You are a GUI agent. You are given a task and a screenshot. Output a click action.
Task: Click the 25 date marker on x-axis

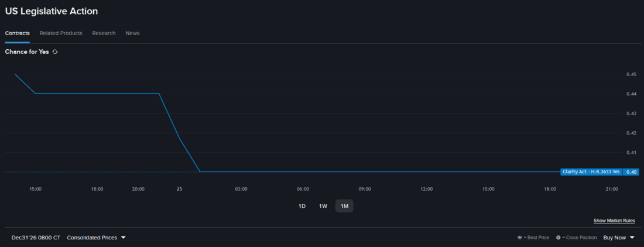coord(180,188)
